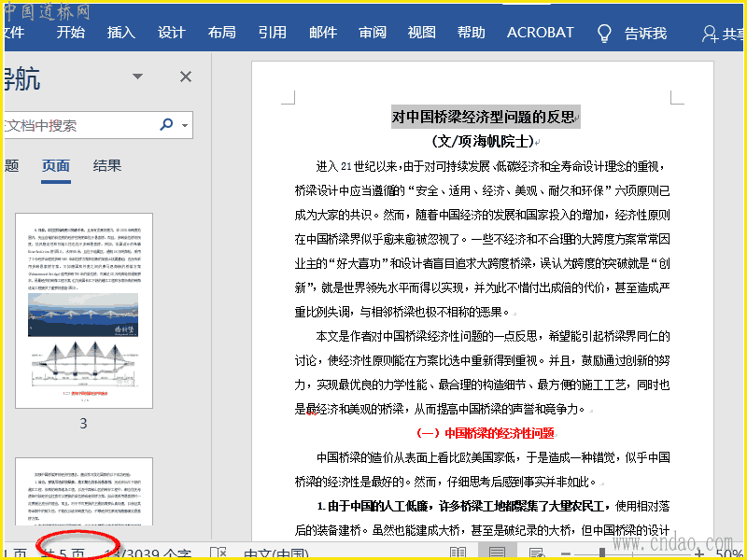Click the 中文(中国) language indicator
Viewport: 747px width, 560px height.
(x=275, y=554)
